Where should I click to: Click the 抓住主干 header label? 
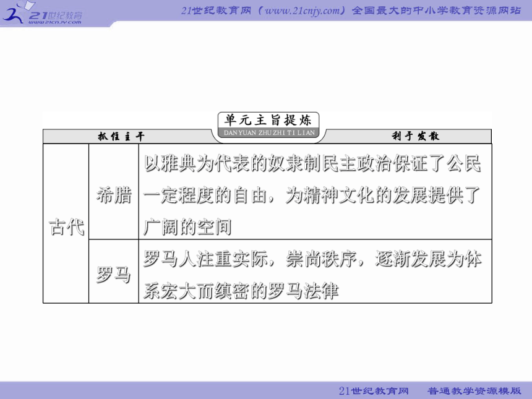click(x=121, y=136)
